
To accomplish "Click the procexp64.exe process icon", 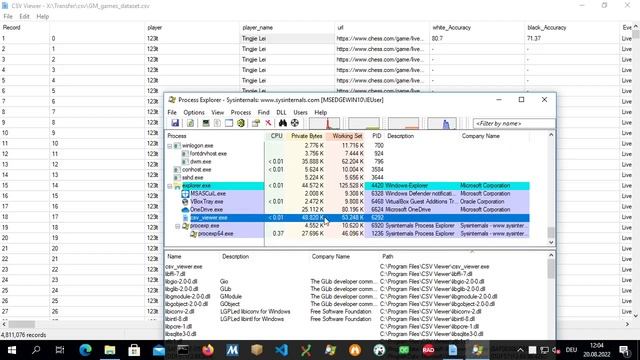I will click(193, 234).
